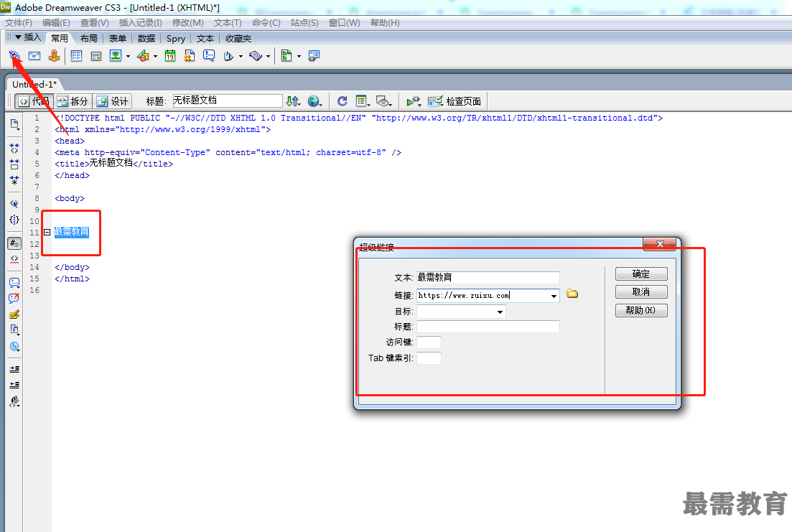Open the Tag Chooser
792x532 pixels.
click(314, 55)
